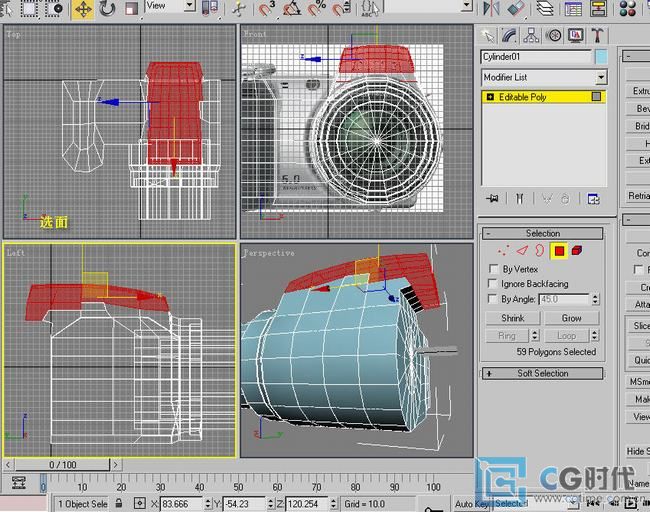Click the time slider 0 / 100 handle
The width and height of the screenshot is (650, 512).
tap(63, 465)
